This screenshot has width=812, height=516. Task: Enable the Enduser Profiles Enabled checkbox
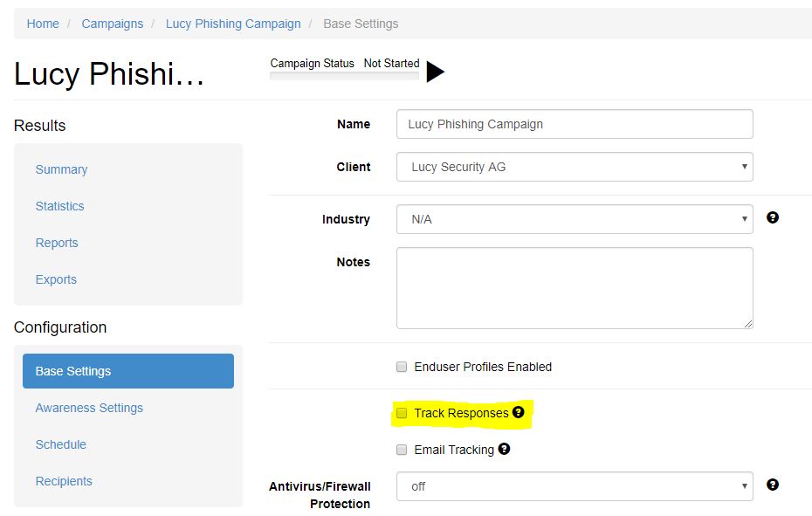point(402,367)
